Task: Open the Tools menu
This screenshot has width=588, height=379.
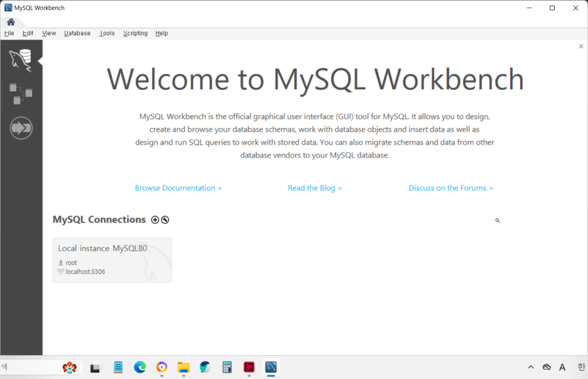Action: tap(107, 33)
